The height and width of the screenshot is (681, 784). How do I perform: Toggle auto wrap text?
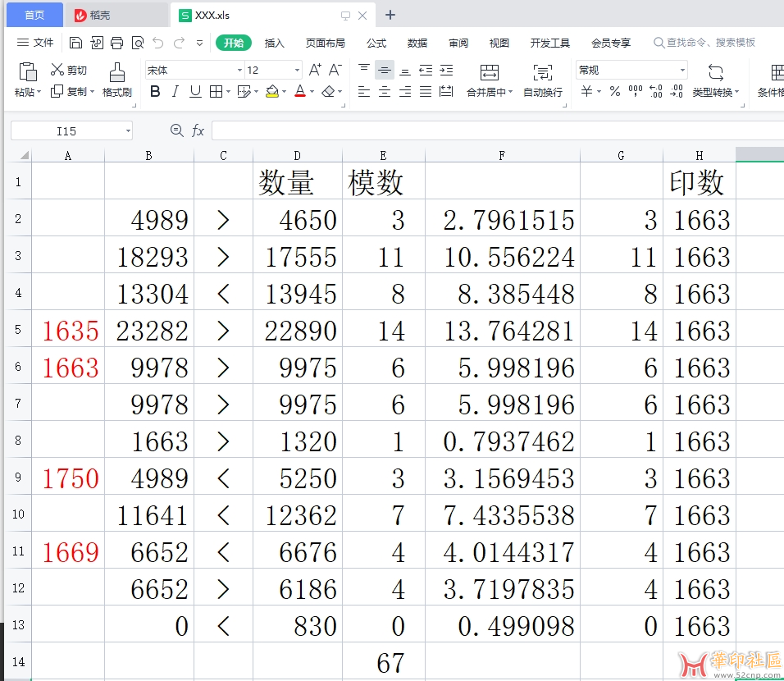pos(543,80)
